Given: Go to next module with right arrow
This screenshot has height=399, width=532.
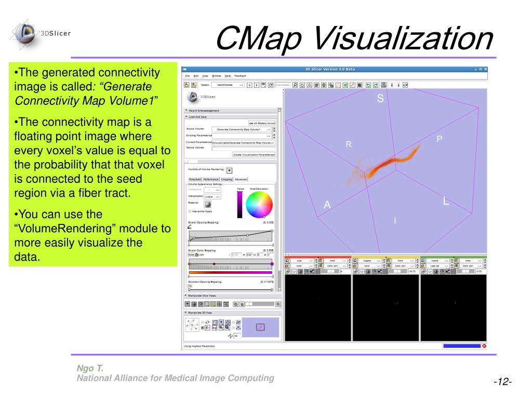Looking at the screenshot, I should pos(257,85).
